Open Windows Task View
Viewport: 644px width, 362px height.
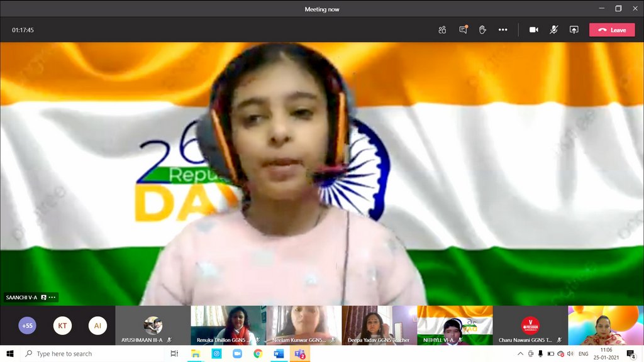coord(174,353)
